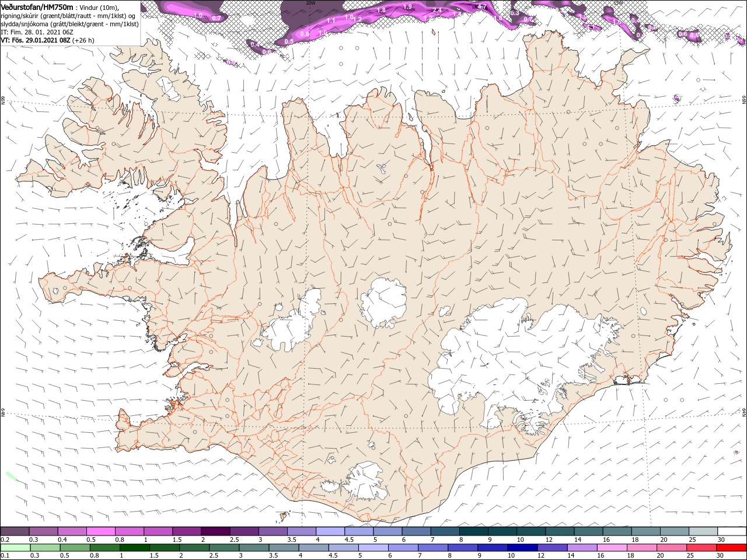Pick pale grey top-row swatch between 25 and 30
This screenshot has width=747, height=560.
point(704,531)
